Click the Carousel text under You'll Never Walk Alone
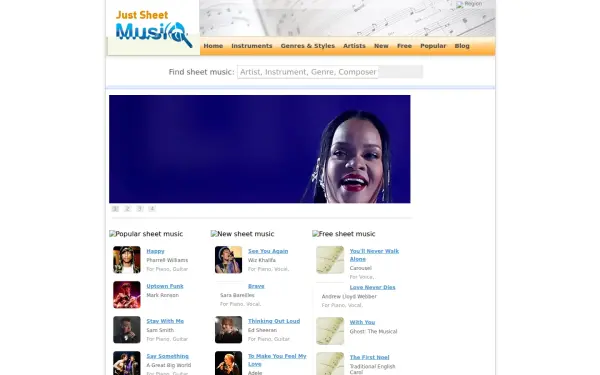 tap(361, 268)
